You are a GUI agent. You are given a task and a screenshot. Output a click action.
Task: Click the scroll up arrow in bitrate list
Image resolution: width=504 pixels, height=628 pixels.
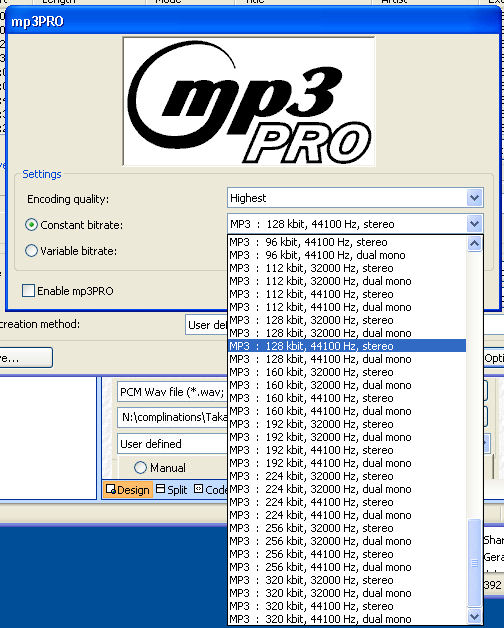coord(474,243)
